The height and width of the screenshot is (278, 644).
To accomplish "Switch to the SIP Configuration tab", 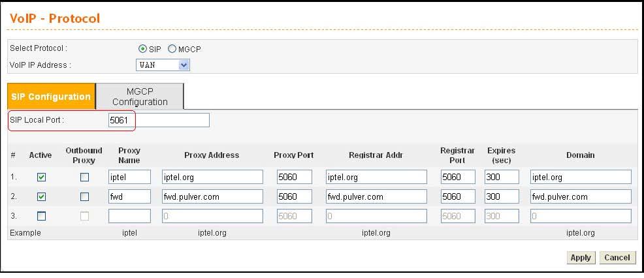I will point(51,97).
